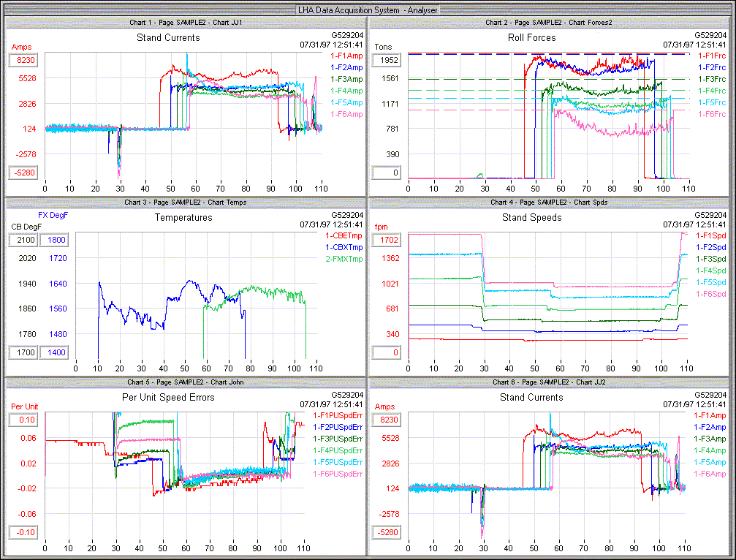Select Chart 3 Temps title bar
Viewport: 736px width, 560px height.
[186, 203]
